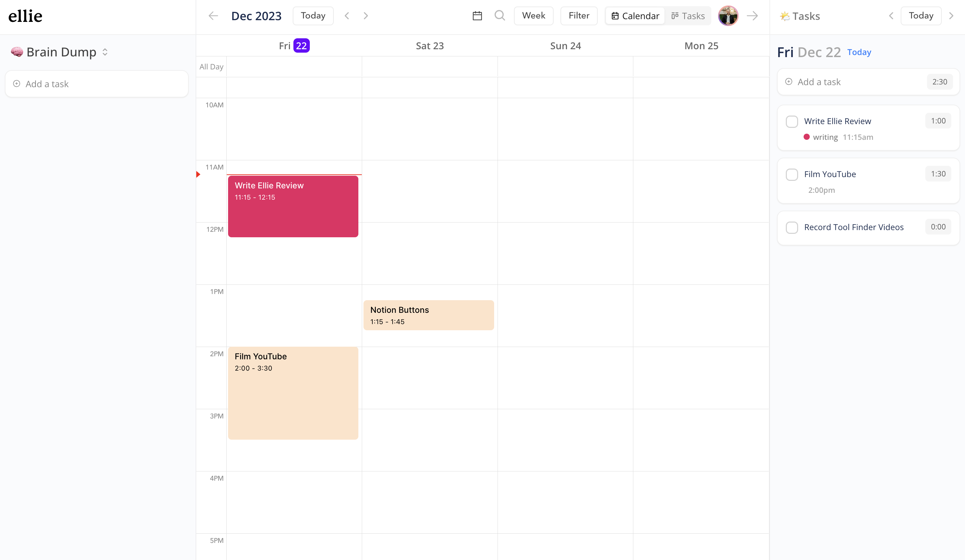Click the calendar date picker icon
Viewport: 965px width, 560px height.
point(477,16)
